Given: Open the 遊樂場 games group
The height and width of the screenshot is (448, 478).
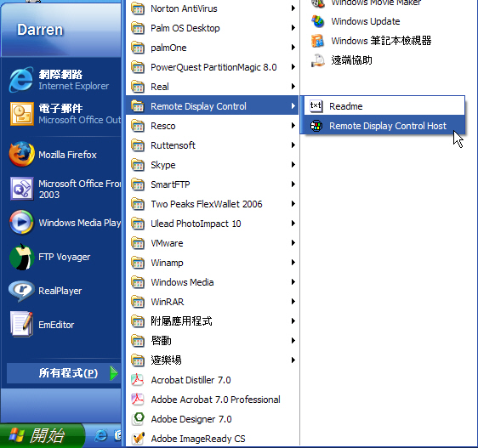Looking at the screenshot, I should coord(212,360).
